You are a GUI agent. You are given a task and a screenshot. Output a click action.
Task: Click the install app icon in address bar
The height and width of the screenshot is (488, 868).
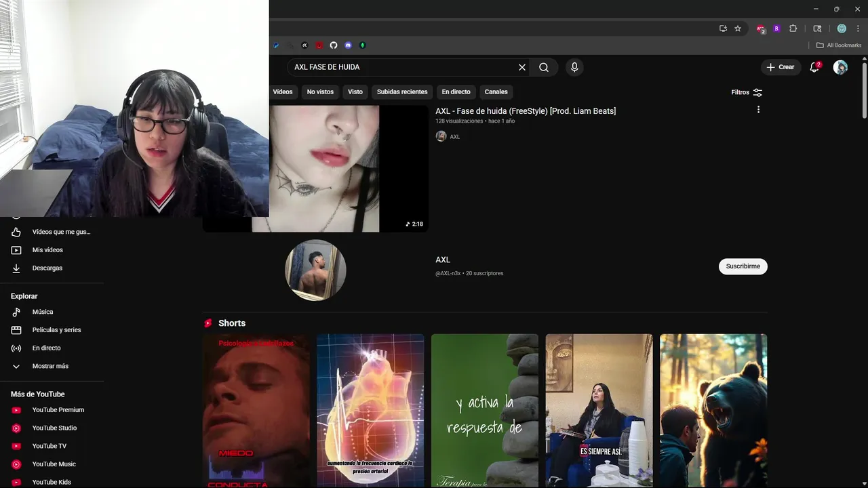point(723,28)
